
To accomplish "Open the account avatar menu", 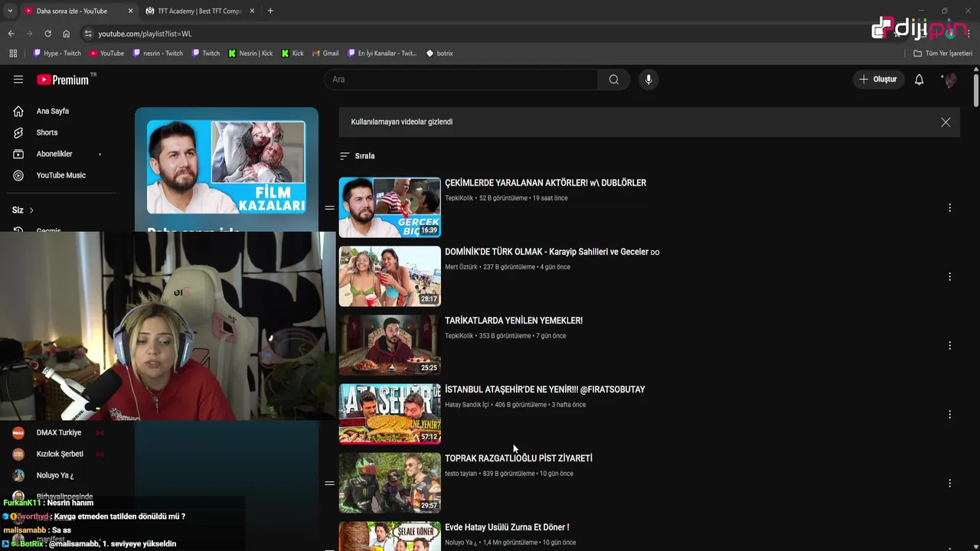I will pos(949,80).
